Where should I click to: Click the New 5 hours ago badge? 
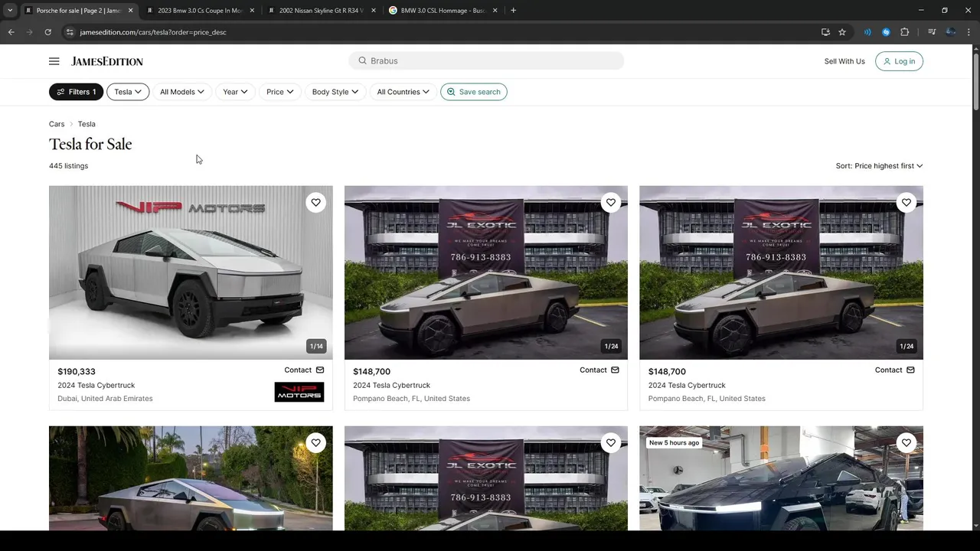tap(674, 443)
